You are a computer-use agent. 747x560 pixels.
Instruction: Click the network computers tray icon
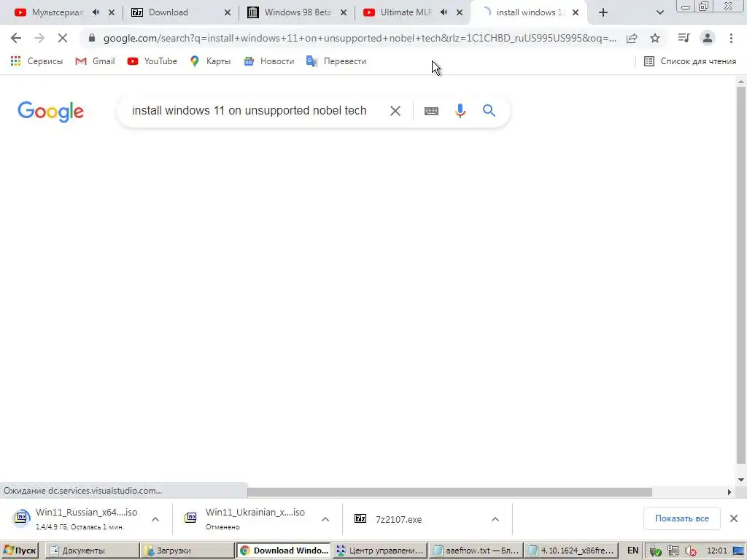click(673, 551)
